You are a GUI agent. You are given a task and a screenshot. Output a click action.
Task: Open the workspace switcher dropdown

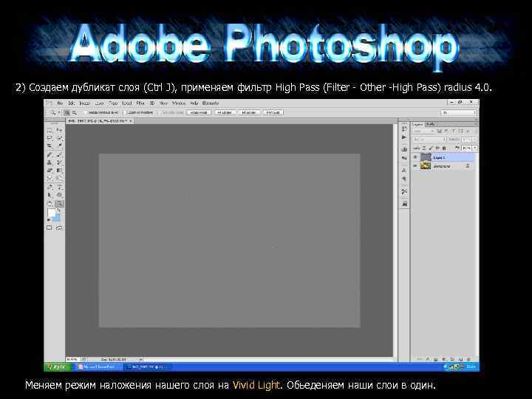459,112
